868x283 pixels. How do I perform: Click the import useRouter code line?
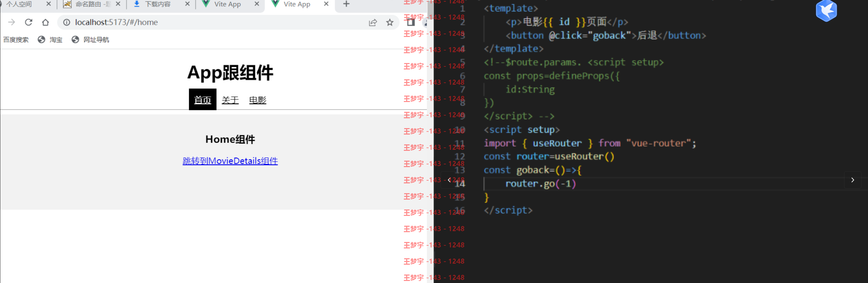pos(590,143)
